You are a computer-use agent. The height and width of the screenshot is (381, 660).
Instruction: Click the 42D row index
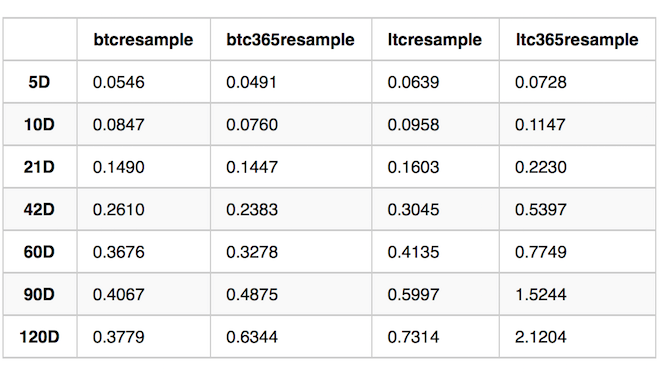click(39, 209)
